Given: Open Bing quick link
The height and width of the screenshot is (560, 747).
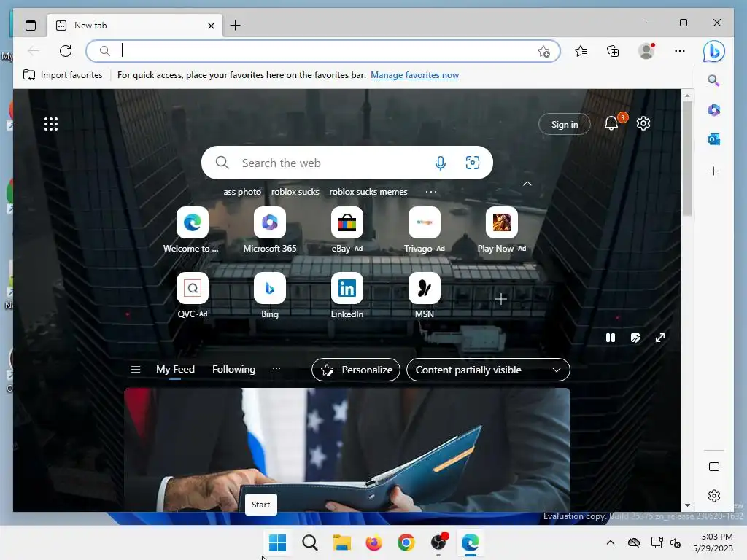Looking at the screenshot, I should pos(270,295).
